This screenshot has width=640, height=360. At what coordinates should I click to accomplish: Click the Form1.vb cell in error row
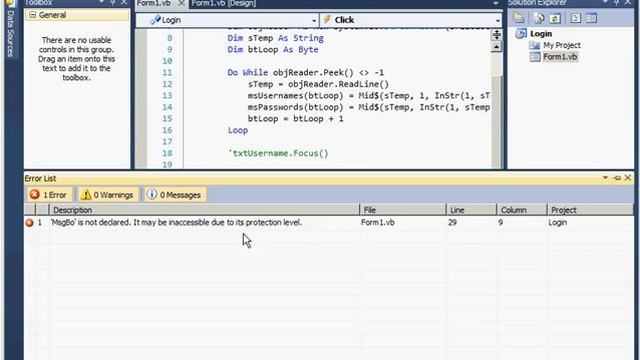pyautogui.click(x=378, y=222)
